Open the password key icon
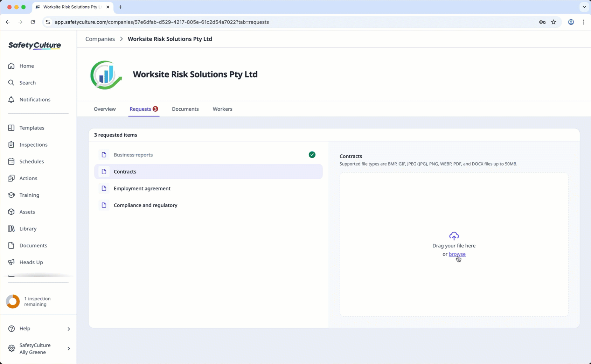This screenshot has width=591, height=364. point(542,22)
